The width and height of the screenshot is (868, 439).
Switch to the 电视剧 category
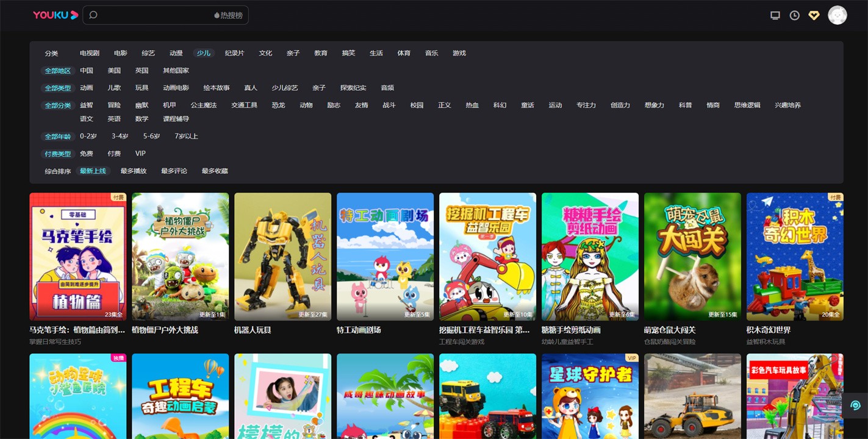click(x=89, y=53)
